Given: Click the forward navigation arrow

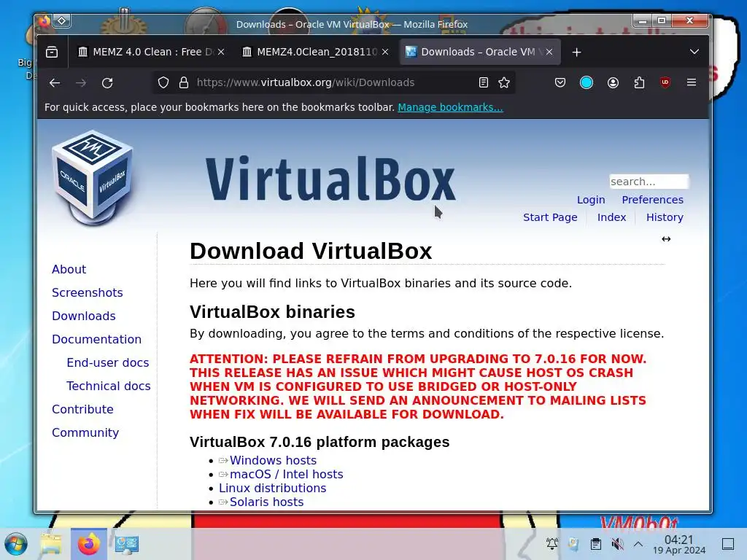Looking at the screenshot, I should click(x=81, y=83).
